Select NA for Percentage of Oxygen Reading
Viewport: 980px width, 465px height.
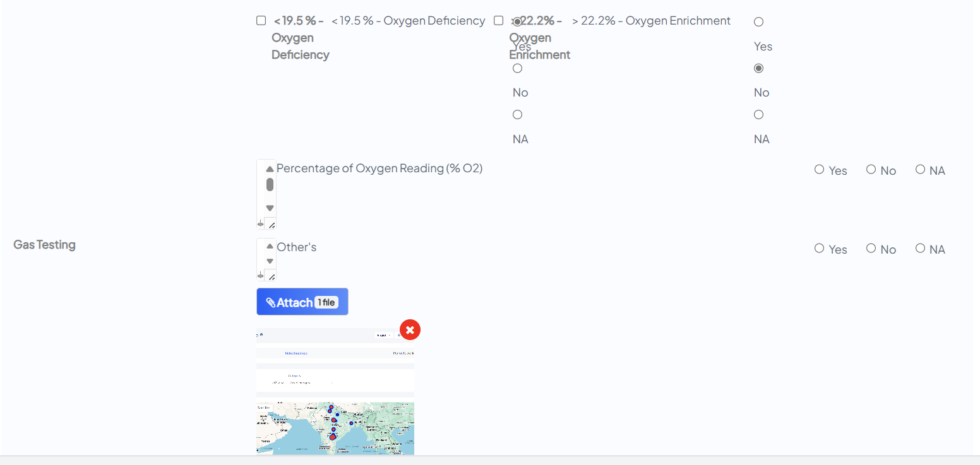coord(920,170)
